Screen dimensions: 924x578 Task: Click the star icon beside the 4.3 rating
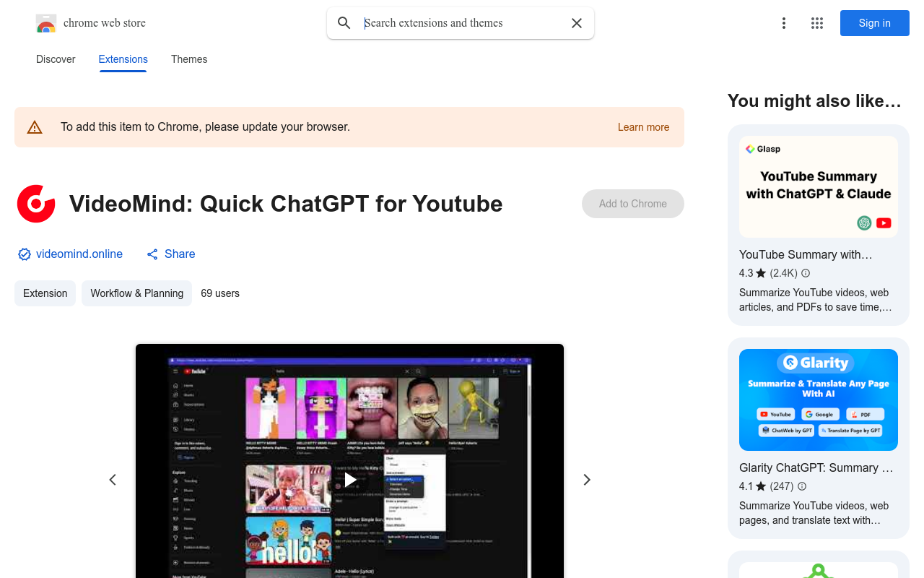coord(761,273)
